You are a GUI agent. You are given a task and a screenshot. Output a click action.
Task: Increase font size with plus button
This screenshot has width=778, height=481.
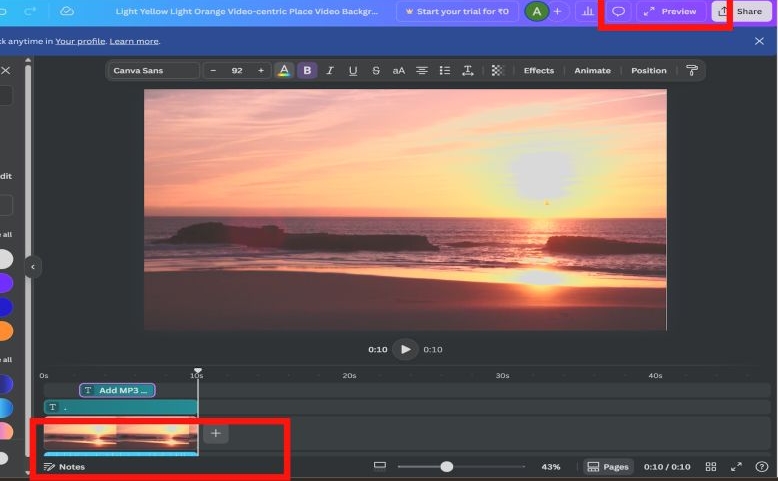261,70
